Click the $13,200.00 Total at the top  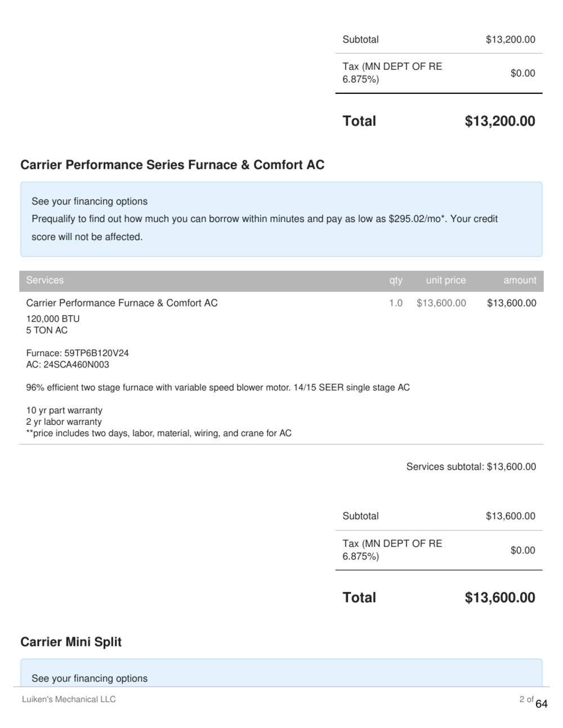pos(500,121)
